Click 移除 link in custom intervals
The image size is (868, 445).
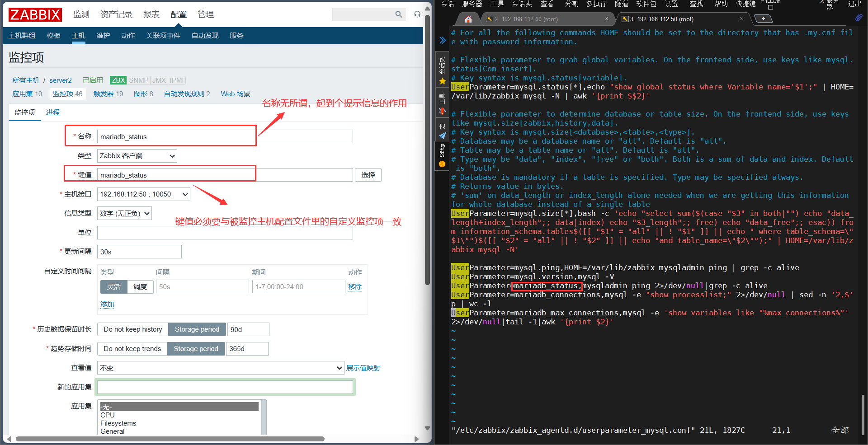[355, 286]
